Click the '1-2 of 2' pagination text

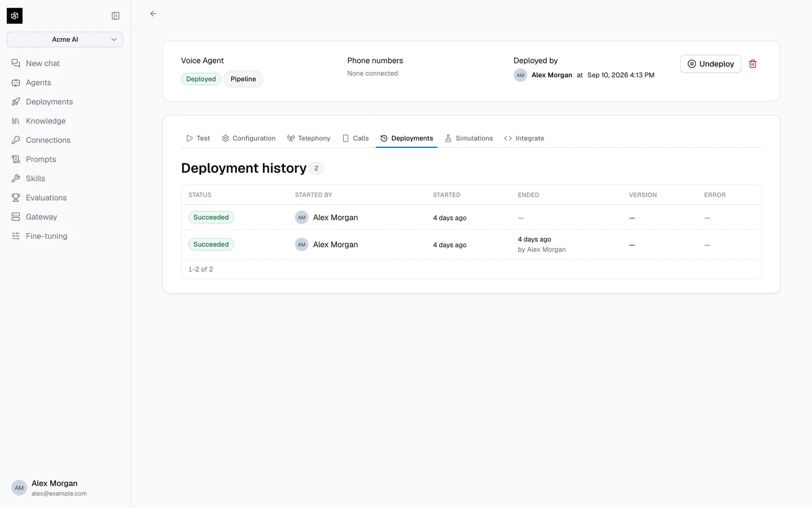(200, 269)
